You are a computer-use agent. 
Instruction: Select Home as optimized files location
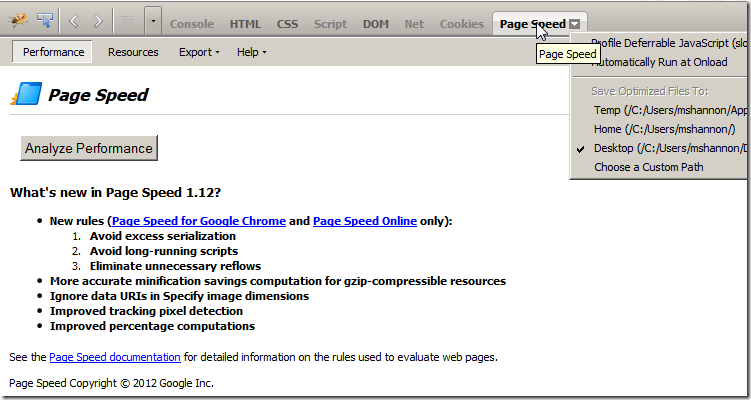661,129
